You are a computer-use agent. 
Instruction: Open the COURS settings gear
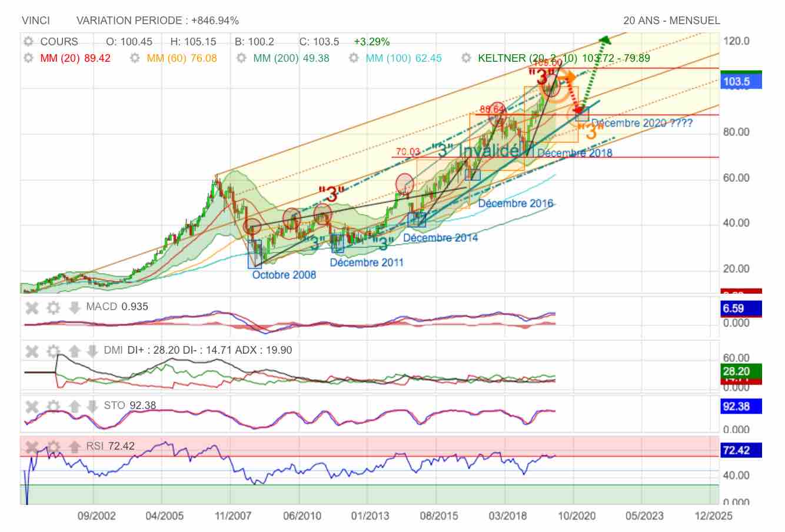pyautogui.click(x=28, y=42)
